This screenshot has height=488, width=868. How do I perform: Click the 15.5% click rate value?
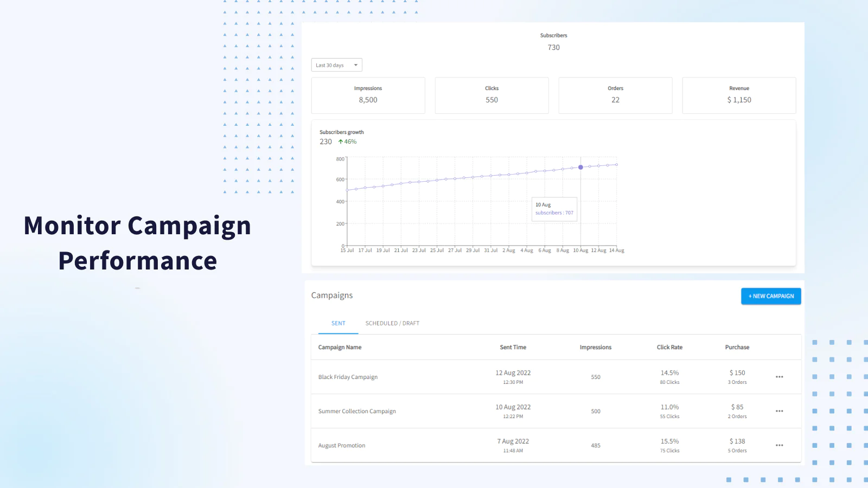pyautogui.click(x=669, y=441)
